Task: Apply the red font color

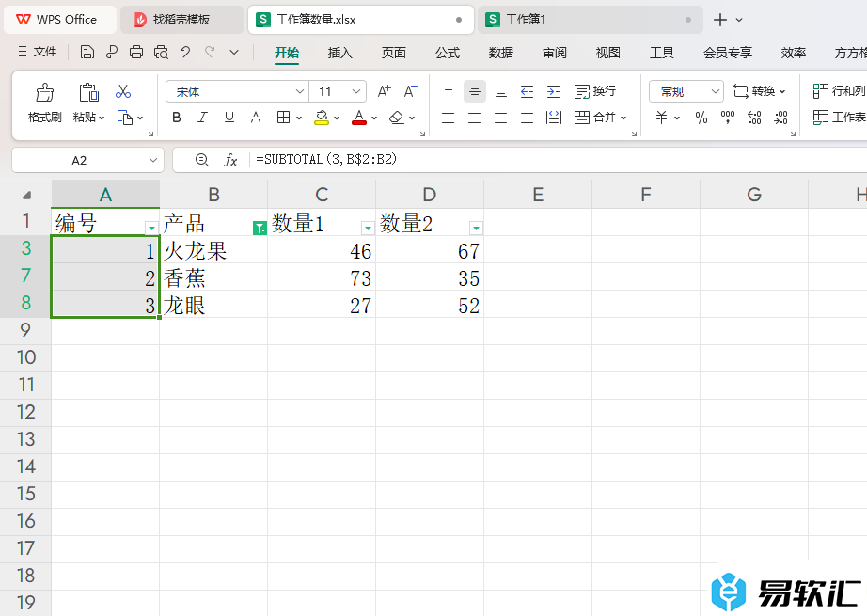Action: click(359, 118)
